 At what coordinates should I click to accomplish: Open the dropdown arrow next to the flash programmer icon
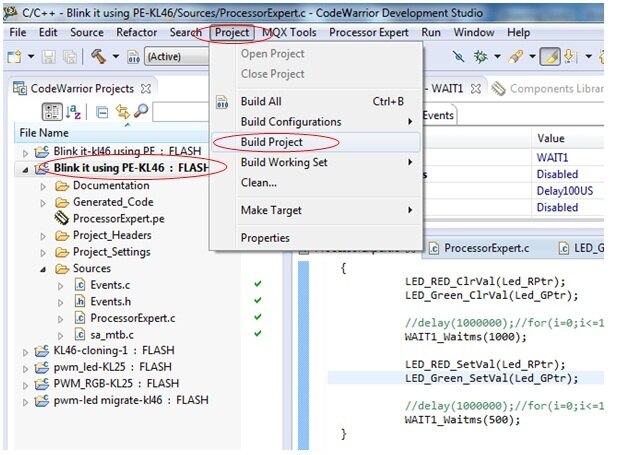[532, 57]
